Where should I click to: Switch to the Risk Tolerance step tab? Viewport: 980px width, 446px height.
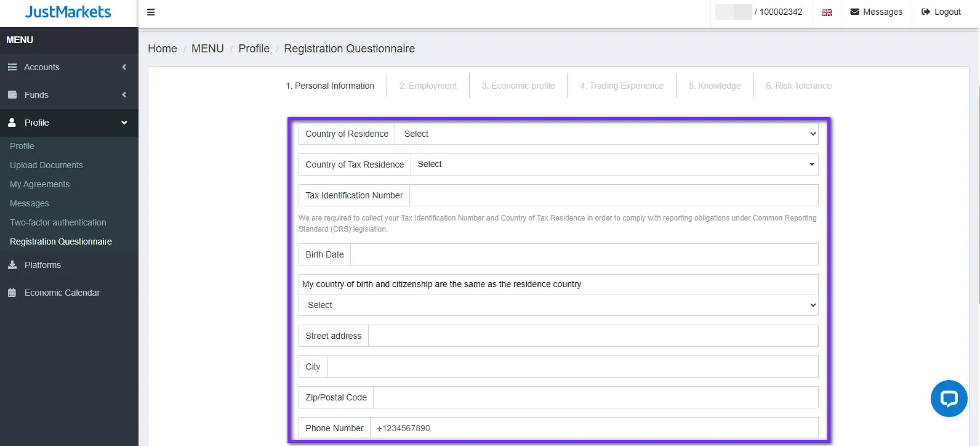pyautogui.click(x=798, y=86)
